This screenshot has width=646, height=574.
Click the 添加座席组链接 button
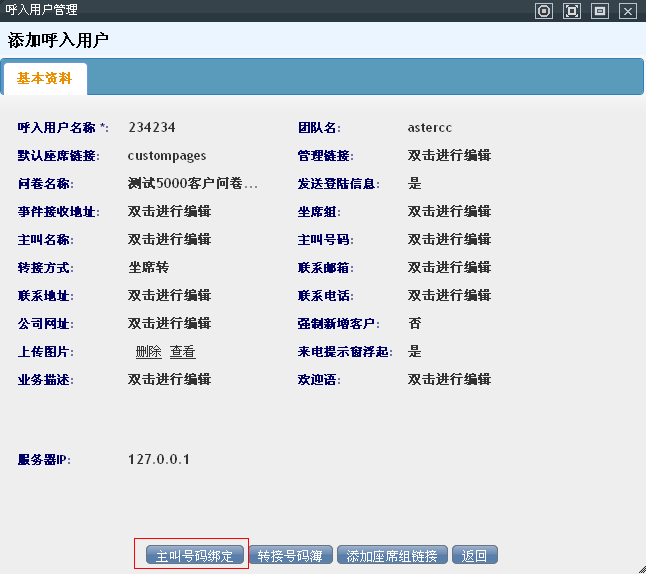coord(392,556)
